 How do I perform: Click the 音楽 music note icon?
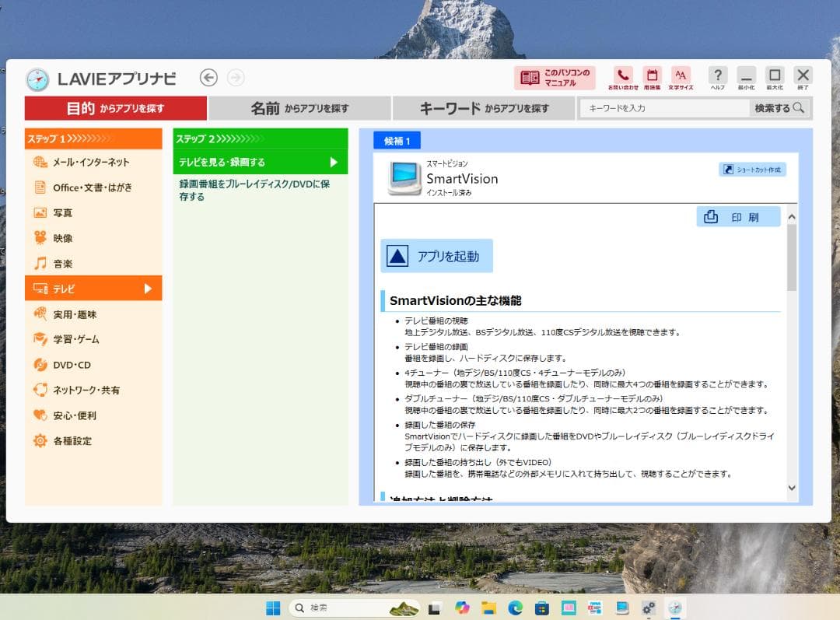(x=40, y=263)
